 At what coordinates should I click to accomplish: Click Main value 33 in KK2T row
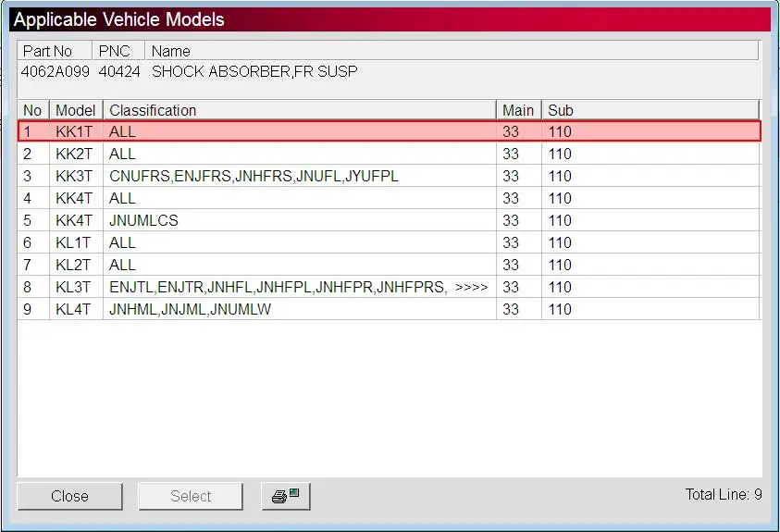coord(511,154)
